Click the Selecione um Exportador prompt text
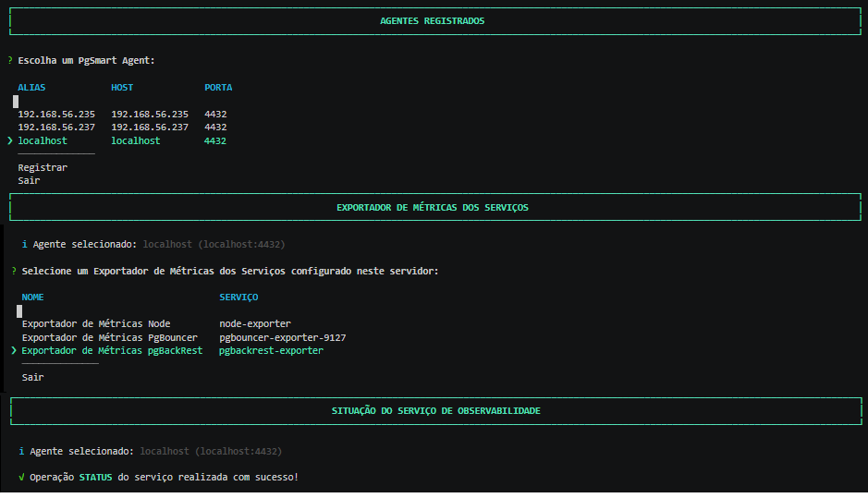Image resolution: width=868 pixels, height=498 pixels. (230, 271)
